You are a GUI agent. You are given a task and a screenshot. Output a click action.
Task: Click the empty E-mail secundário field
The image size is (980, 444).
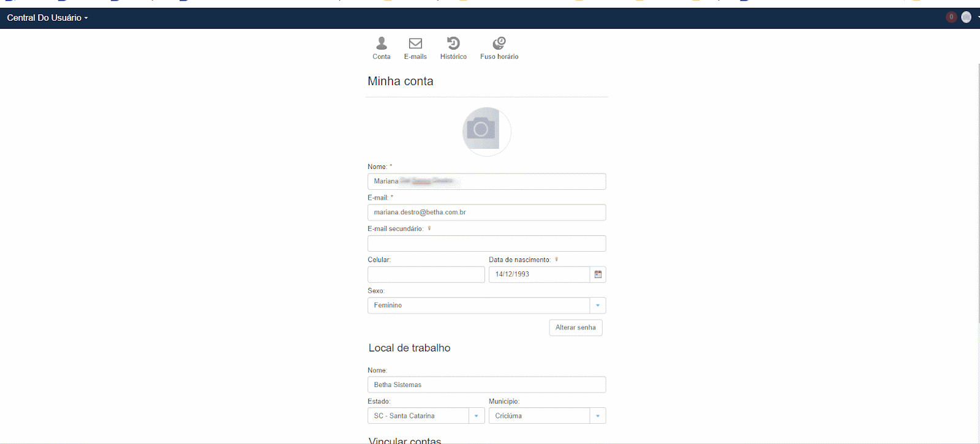(x=486, y=244)
